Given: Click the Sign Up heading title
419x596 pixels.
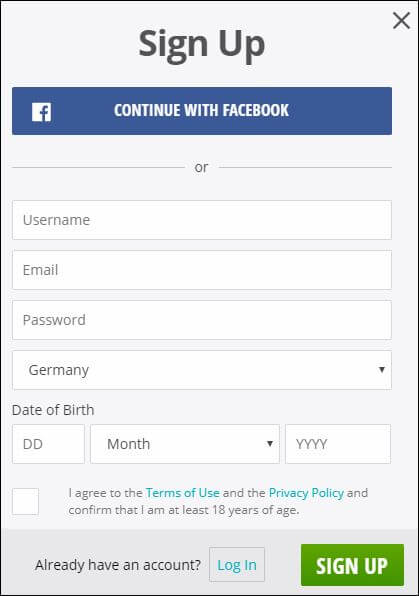Looking at the screenshot, I should tap(202, 45).
